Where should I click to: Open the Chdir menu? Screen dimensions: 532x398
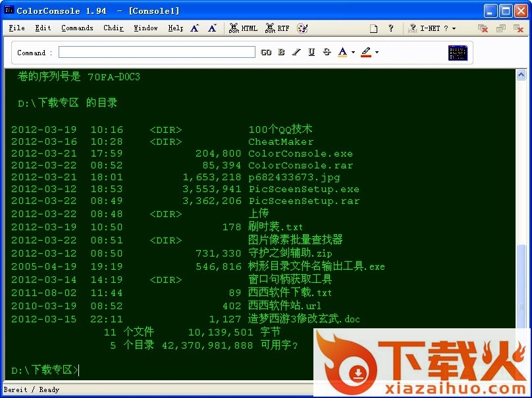[x=113, y=28]
